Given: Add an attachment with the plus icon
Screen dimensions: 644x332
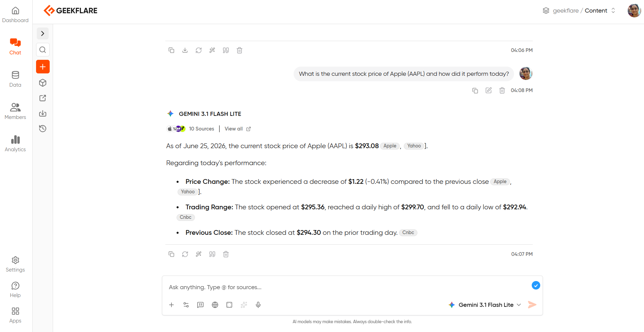Looking at the screenshot, I should click(171, 305).
